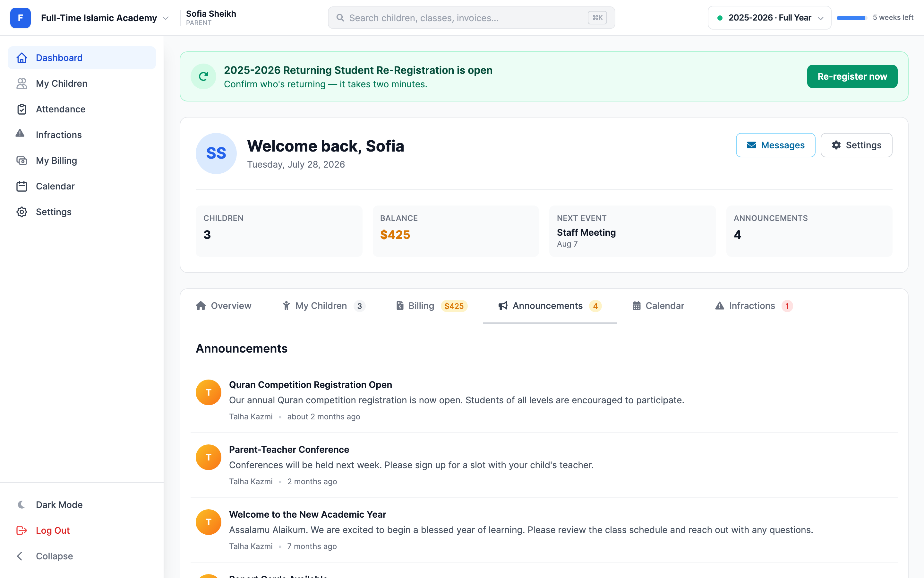Open Settings from the welcome card
The width and height of the screenshot is (924, 578).
pyautogui.click(x=856, y=145)
